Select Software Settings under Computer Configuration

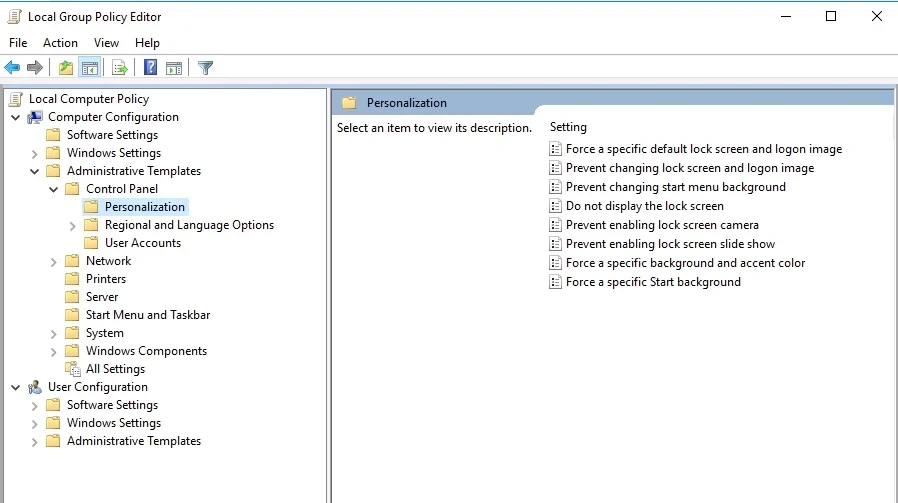[112, 135]
